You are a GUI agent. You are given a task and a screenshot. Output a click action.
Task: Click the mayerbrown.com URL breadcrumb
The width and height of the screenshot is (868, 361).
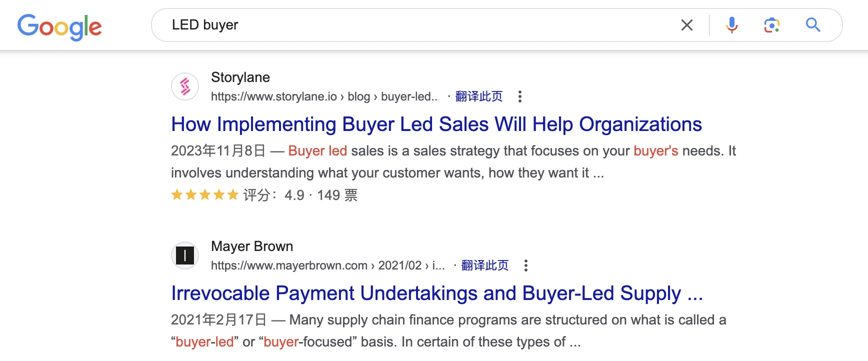coord(328,265)
